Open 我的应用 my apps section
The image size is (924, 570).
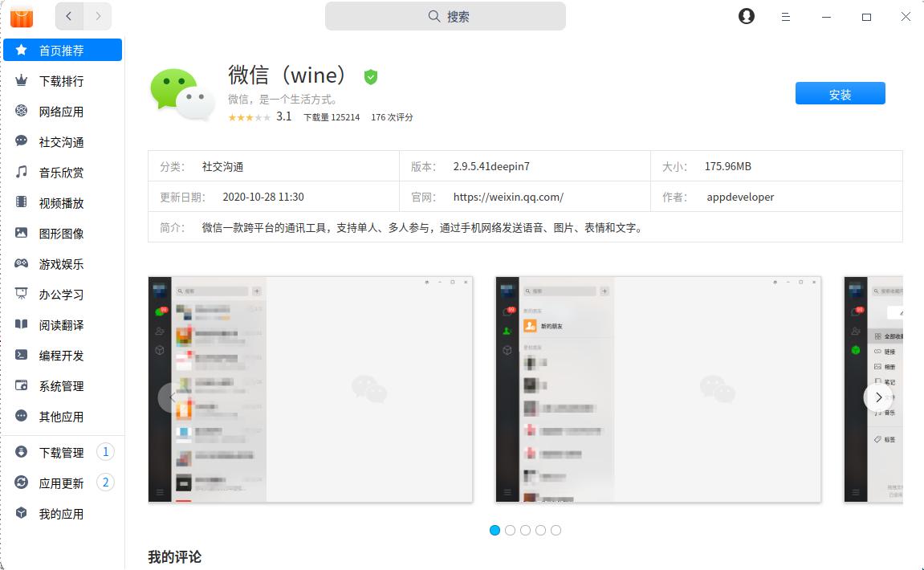coord(61,513)
